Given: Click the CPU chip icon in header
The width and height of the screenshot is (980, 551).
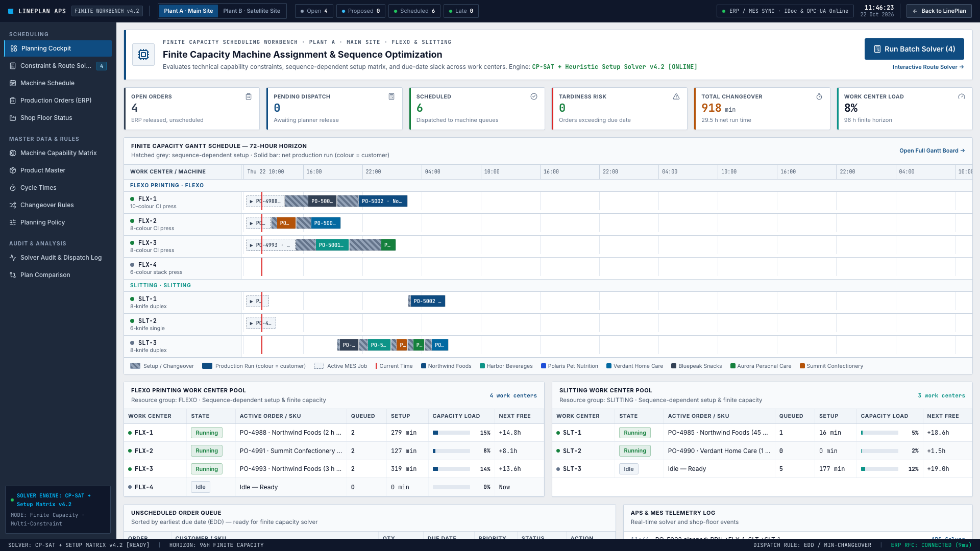Looking at the screenshot, I should (x=143, y=55).
